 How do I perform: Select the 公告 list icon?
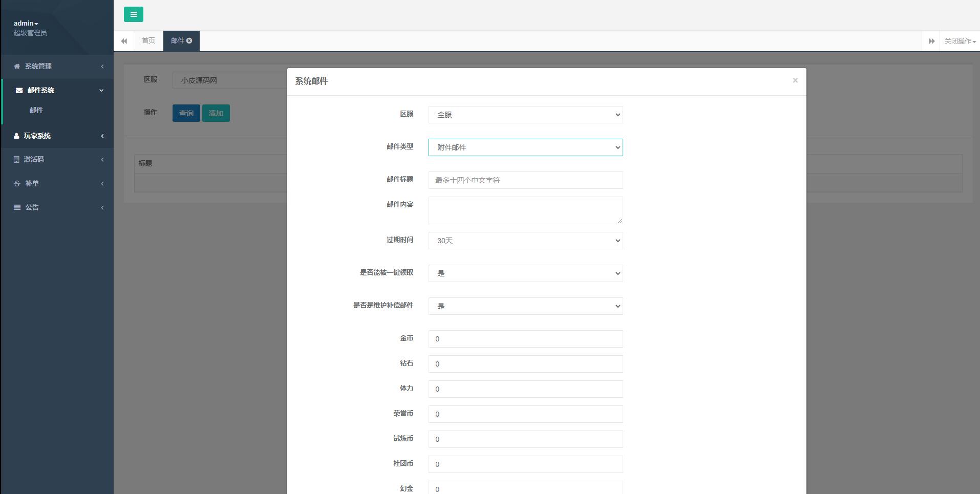pyautogui.click(x=16, y=207)
